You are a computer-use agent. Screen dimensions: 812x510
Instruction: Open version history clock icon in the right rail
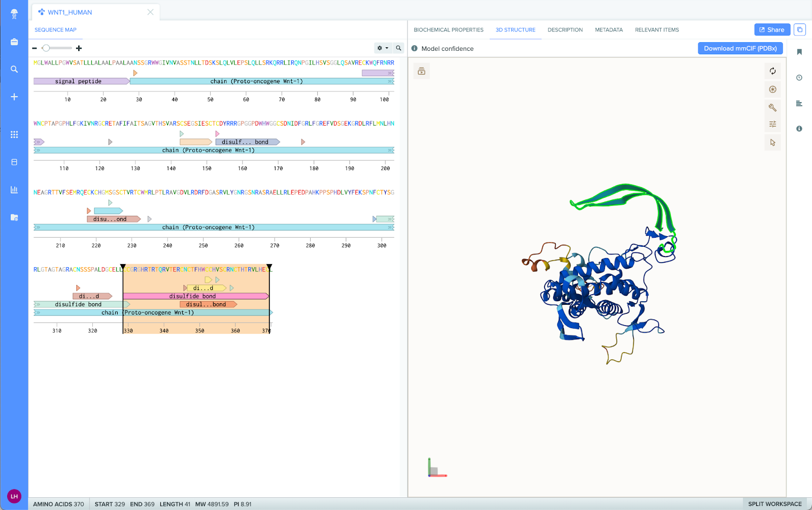click(799, 78)
